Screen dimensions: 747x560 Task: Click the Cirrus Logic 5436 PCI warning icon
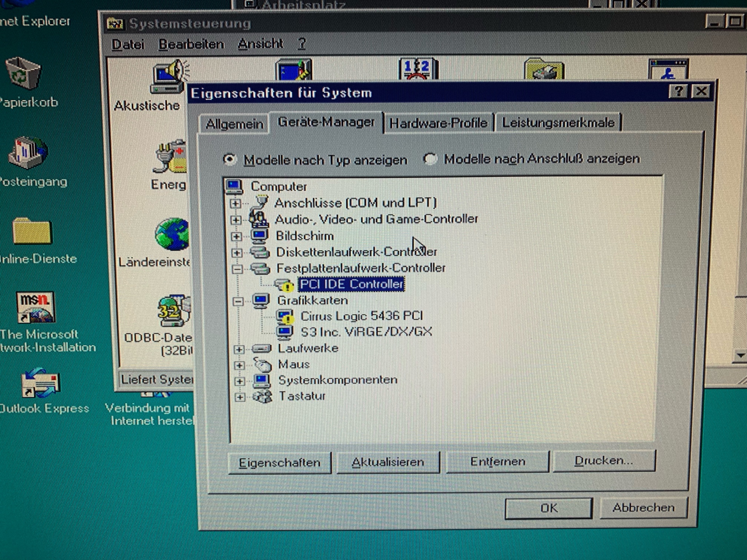coord(285,317)
